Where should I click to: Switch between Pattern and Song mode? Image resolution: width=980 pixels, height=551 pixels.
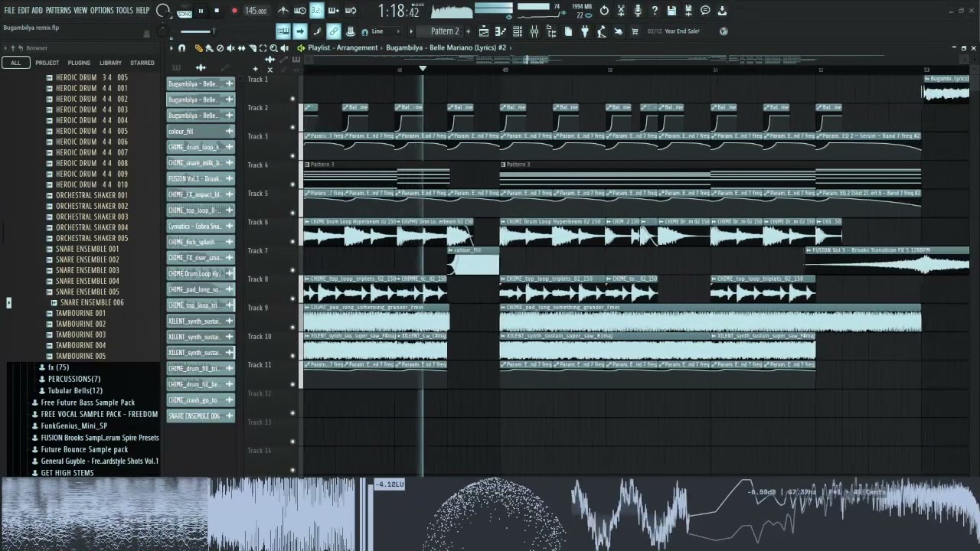coord(185,11)
